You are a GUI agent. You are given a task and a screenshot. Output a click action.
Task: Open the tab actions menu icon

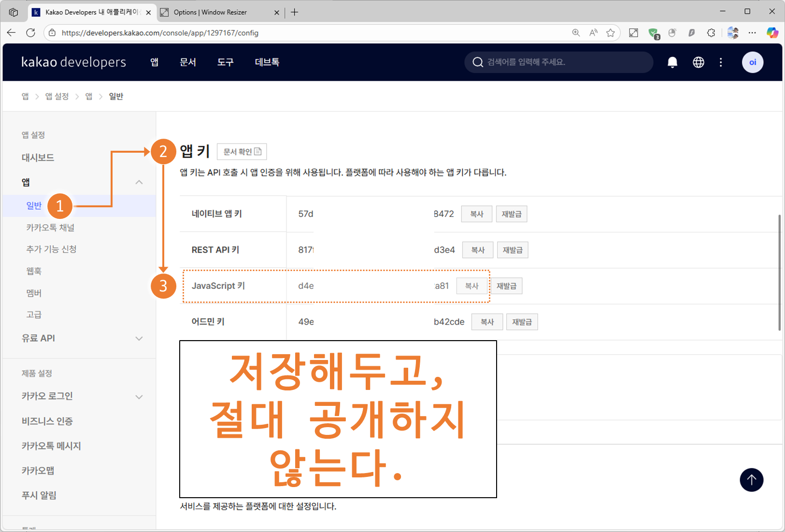[14, 12]
